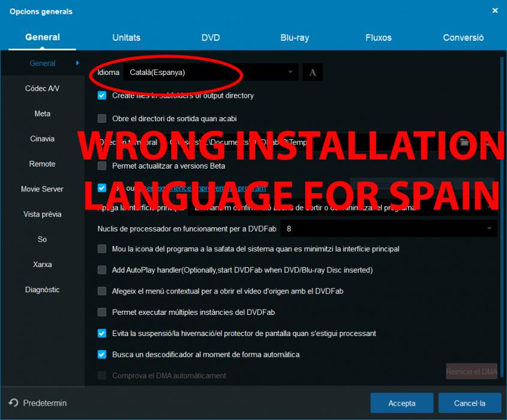Image resolution: width=507 pixels, height=420 pixels.
Task: Toggle Create files in subfolders checkbox
Action: click(x=102, y=95)
